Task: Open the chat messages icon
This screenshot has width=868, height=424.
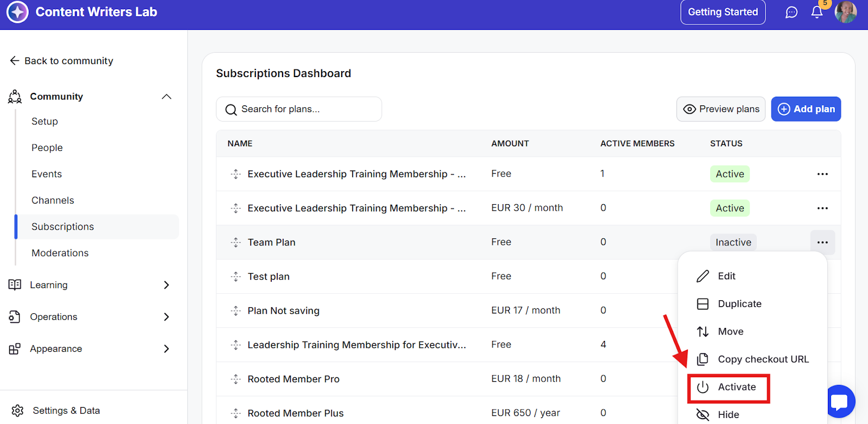Action: 792,12
